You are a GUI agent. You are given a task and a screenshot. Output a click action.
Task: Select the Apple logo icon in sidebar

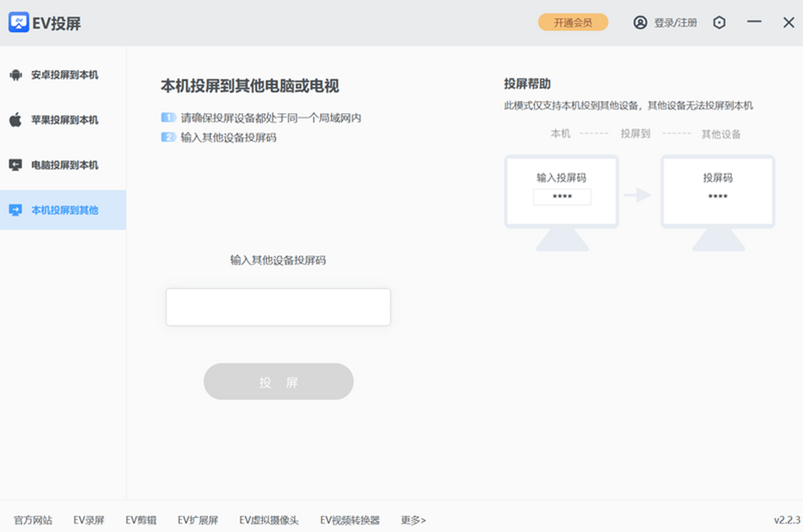coord(15,120)
